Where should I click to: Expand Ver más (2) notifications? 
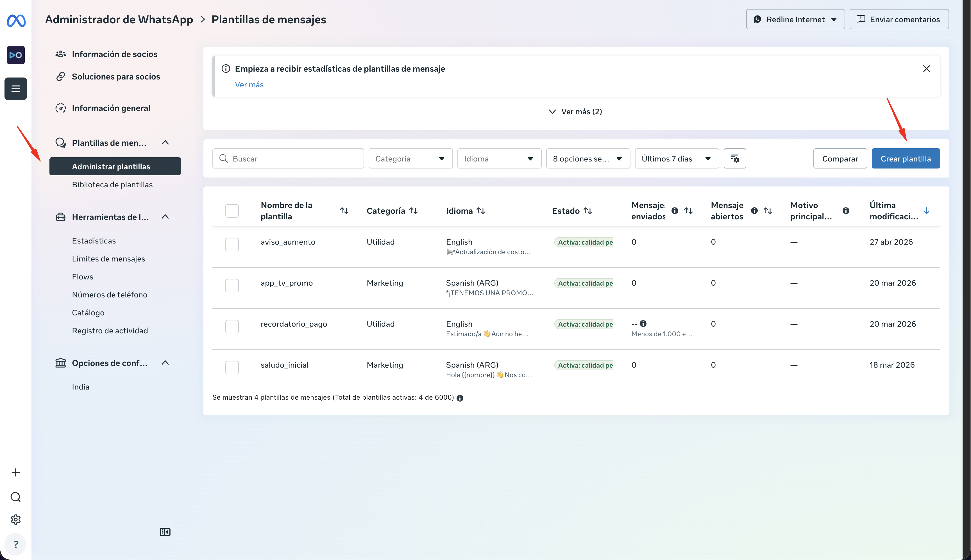tap(575, 111)
